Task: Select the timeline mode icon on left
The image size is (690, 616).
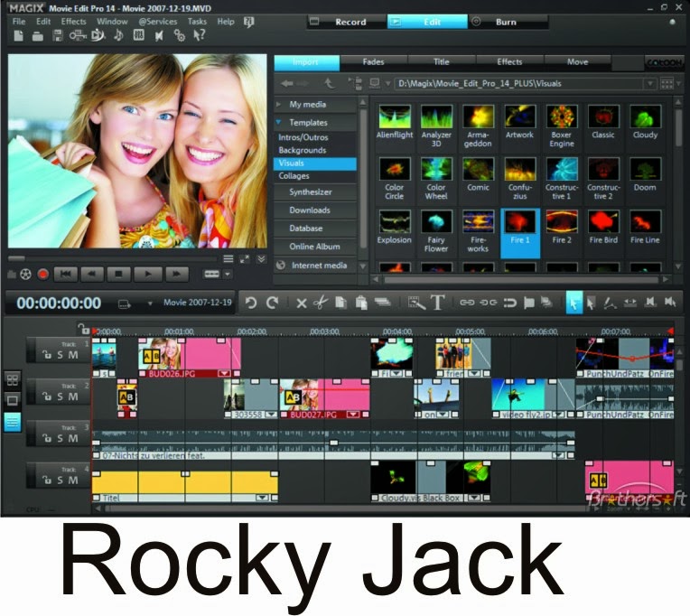Action: tap(13, 423)
